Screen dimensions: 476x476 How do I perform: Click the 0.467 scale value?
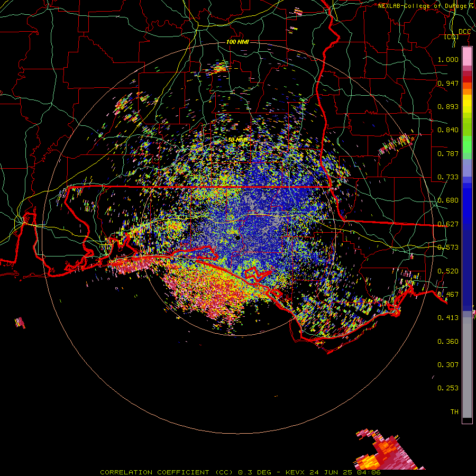pyautogui.click(x=448, y=295)
